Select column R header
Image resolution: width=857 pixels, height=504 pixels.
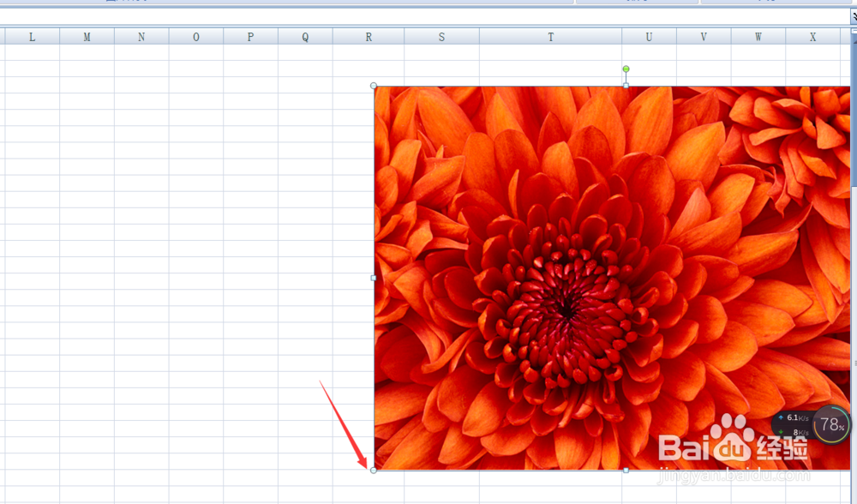pyautogui.click(x=369, y=37)
